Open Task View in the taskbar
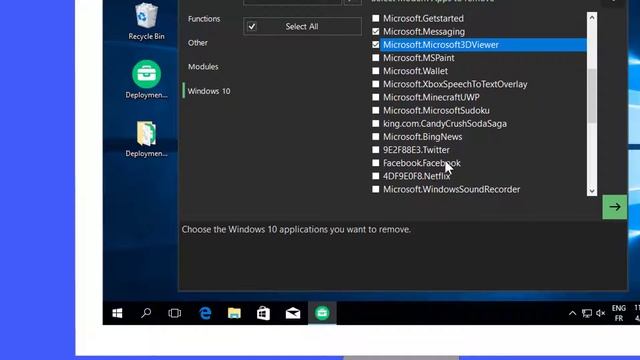Screen dimensions: 640x360 (174, 313)
